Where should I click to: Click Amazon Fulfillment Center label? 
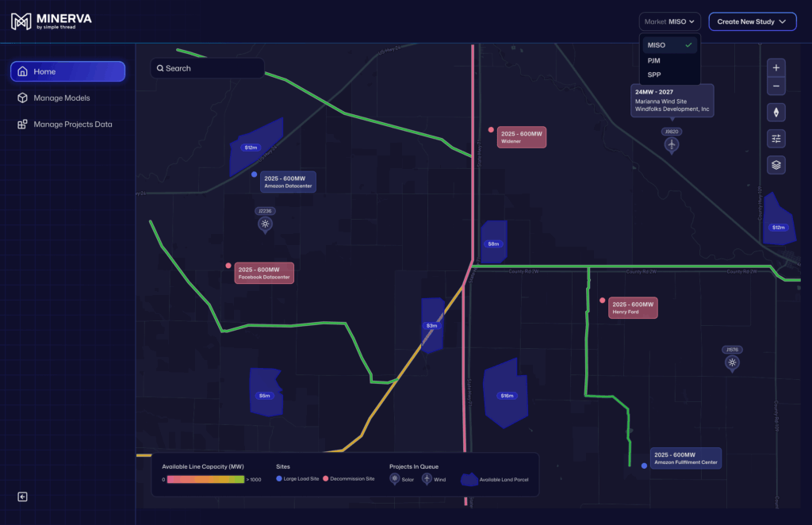tap(686, 458)
